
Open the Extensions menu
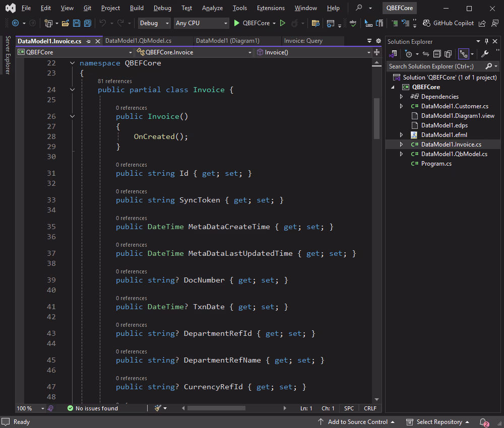271,8
